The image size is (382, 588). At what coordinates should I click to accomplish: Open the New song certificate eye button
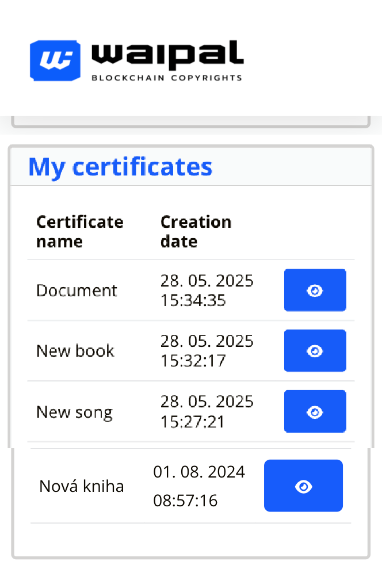pyautogui.click(x=315, y=411)
